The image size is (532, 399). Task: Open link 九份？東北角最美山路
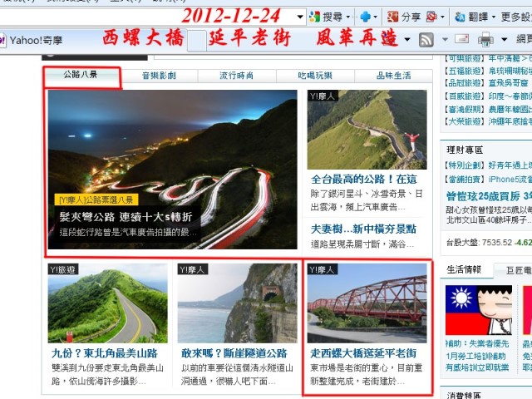tap(104, 353)
